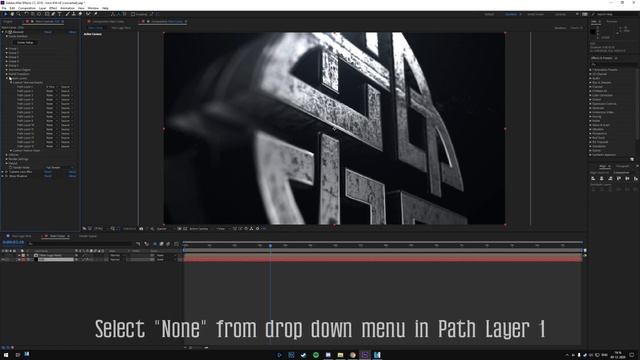Open Chrome from the taskbar

352,355
